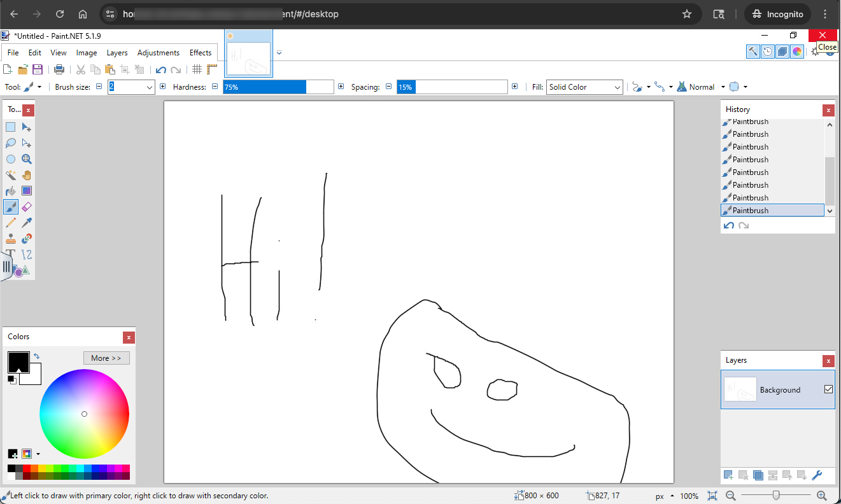Pick the Paint Bucket tool
This screenshot has width=841, height=504.
coord(11,191)
